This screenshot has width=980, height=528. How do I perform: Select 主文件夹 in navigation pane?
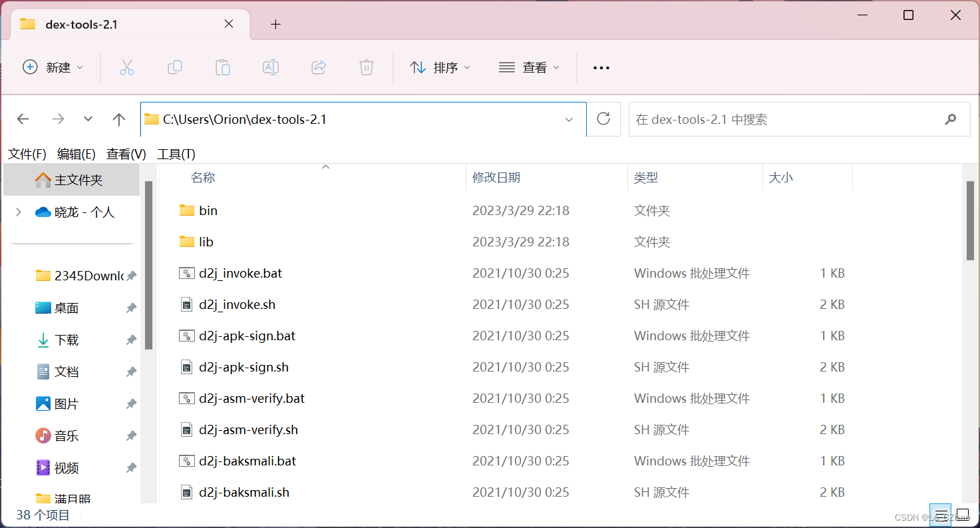click(x=72, y=180)
